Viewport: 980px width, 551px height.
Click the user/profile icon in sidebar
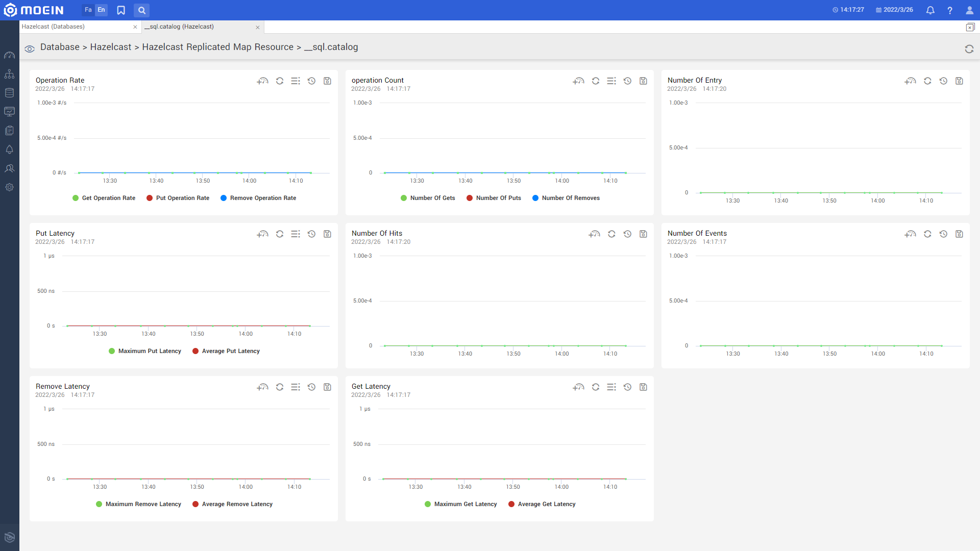tap(10, 168)
